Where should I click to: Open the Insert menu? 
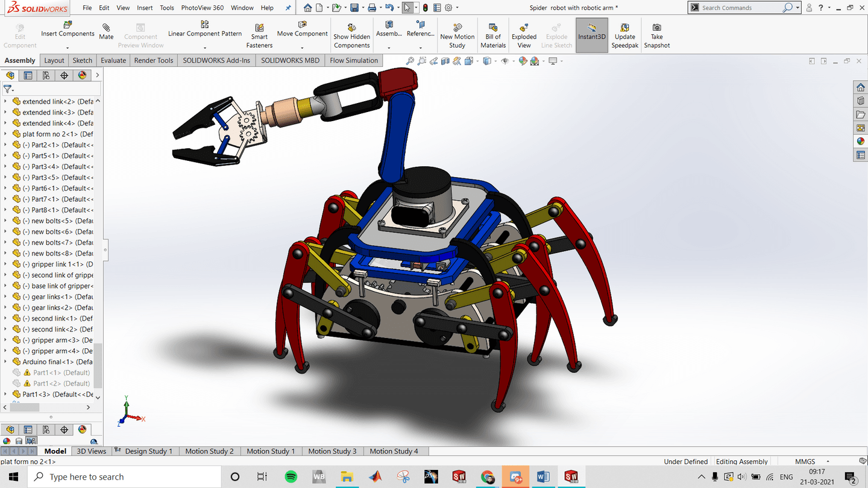145,8
